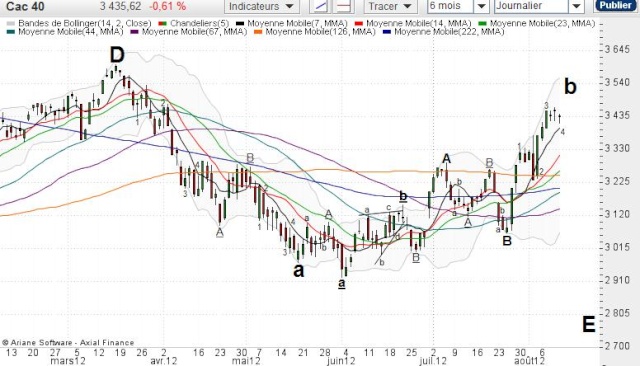Click the 3 330 price axis label
Image resolution: width=640 pixels, height=366 pixels.
coord(617,148)
